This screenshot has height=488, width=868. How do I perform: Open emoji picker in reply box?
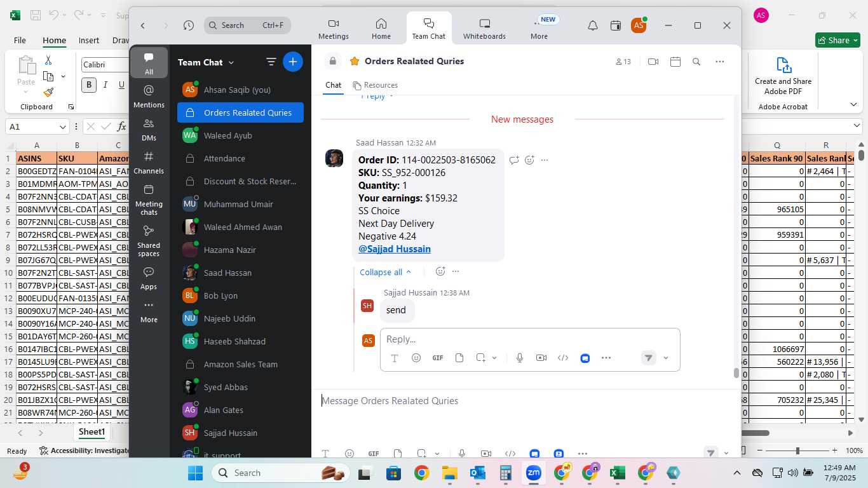416,358
